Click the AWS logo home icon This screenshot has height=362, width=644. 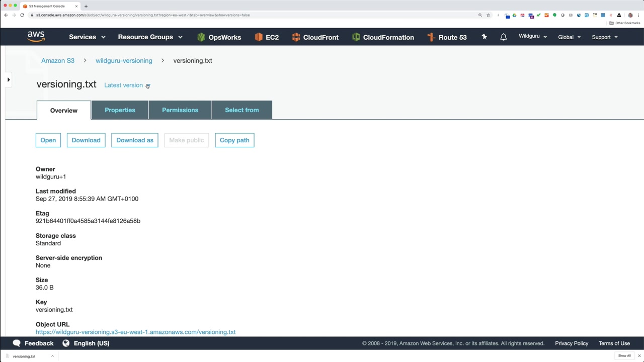(x=36, y=37)
